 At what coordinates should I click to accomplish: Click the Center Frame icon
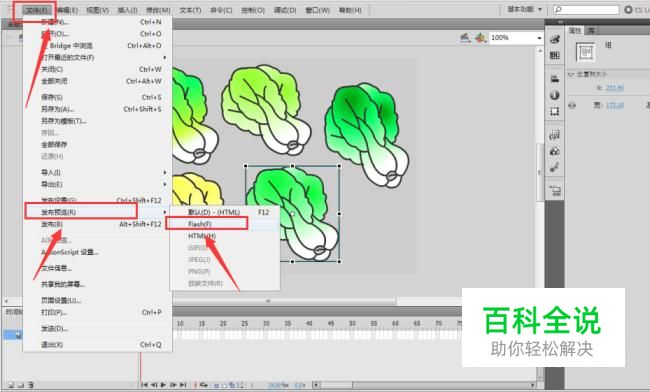(195, 385)
